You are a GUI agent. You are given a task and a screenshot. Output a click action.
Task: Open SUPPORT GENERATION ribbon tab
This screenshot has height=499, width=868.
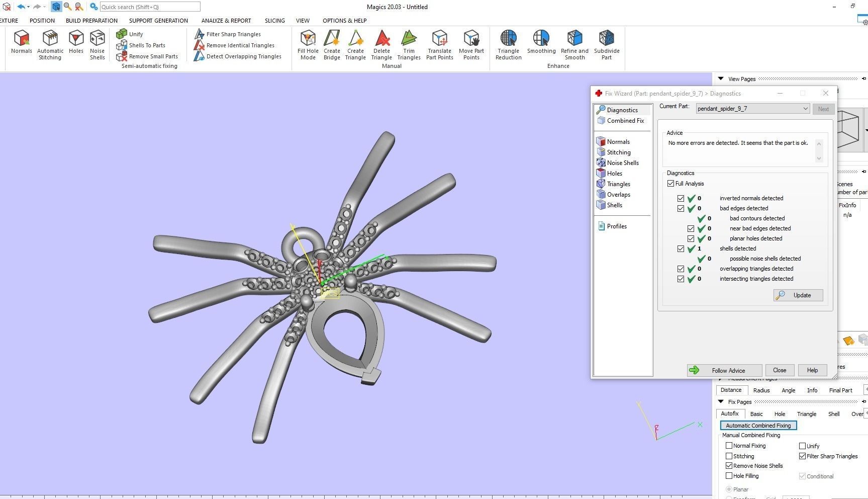point(158,21)
